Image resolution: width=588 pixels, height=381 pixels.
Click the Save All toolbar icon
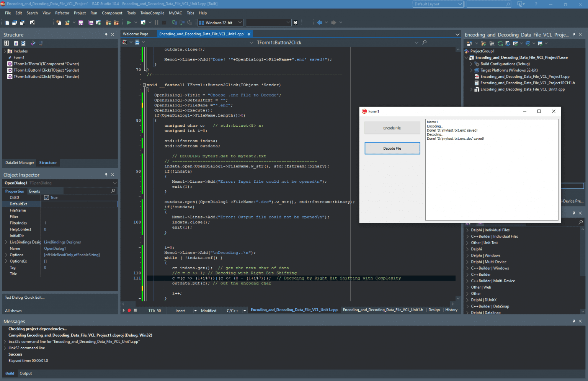click(91, 23)
